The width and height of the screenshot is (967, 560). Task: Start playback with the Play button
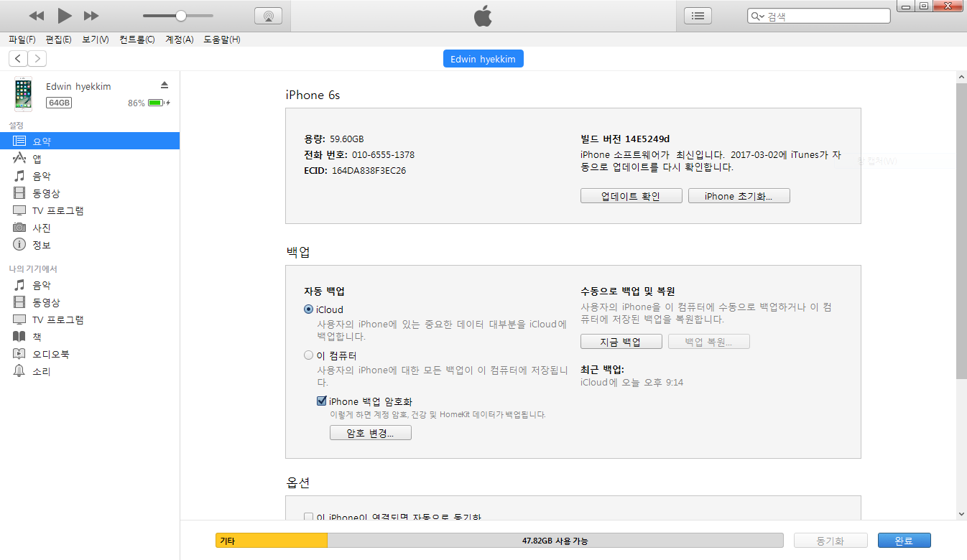[x=65, y=16]
